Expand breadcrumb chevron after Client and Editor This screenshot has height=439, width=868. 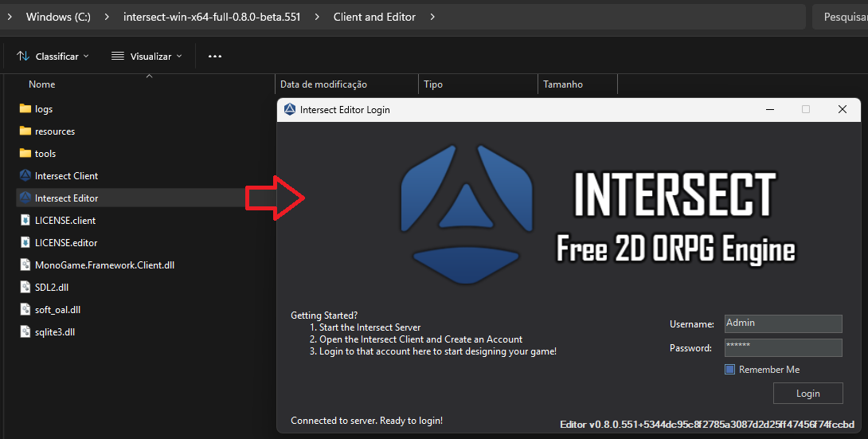click(432, 18)
